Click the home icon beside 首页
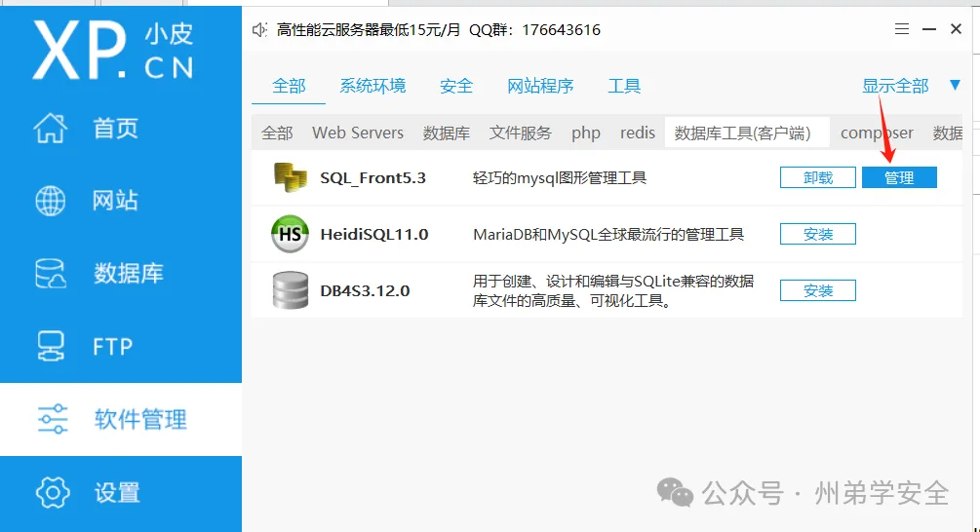This screenshot has width=980, height=532. pos(51,128)
